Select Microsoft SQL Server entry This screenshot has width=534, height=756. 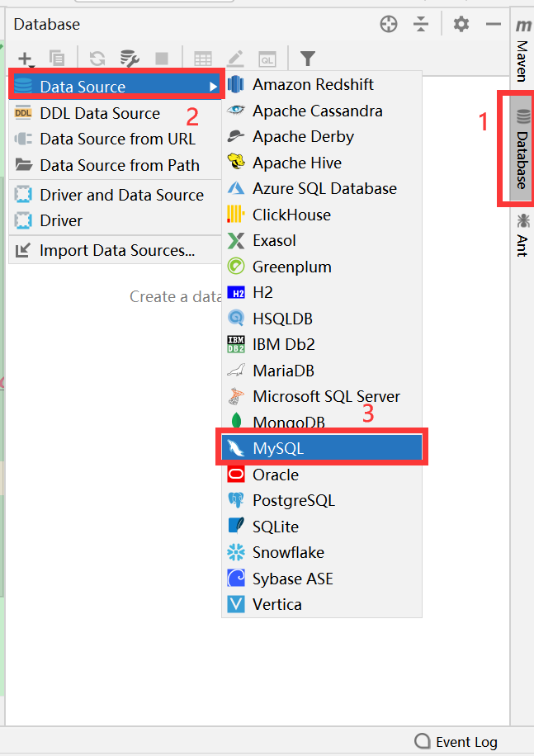click(321, 397)
